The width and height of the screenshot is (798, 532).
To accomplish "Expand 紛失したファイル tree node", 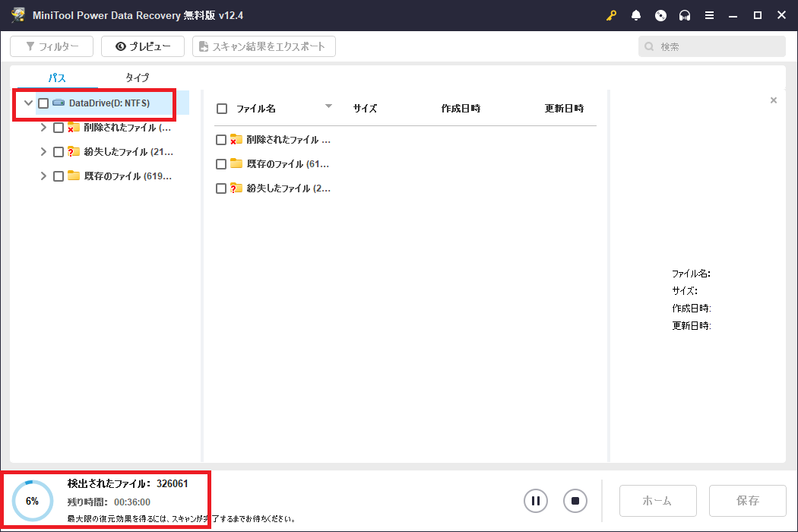I will point(43,152).
